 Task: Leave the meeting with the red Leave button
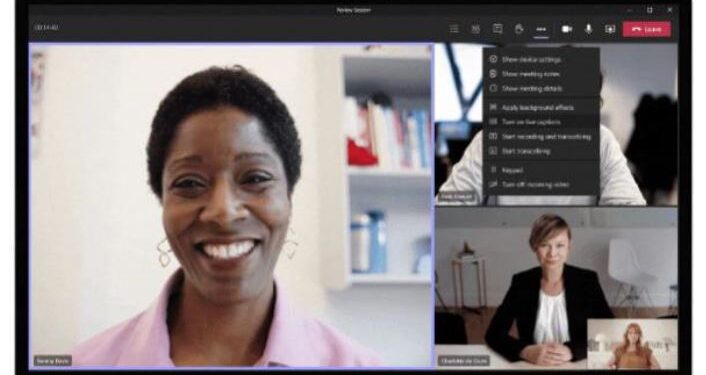(647, 29)
